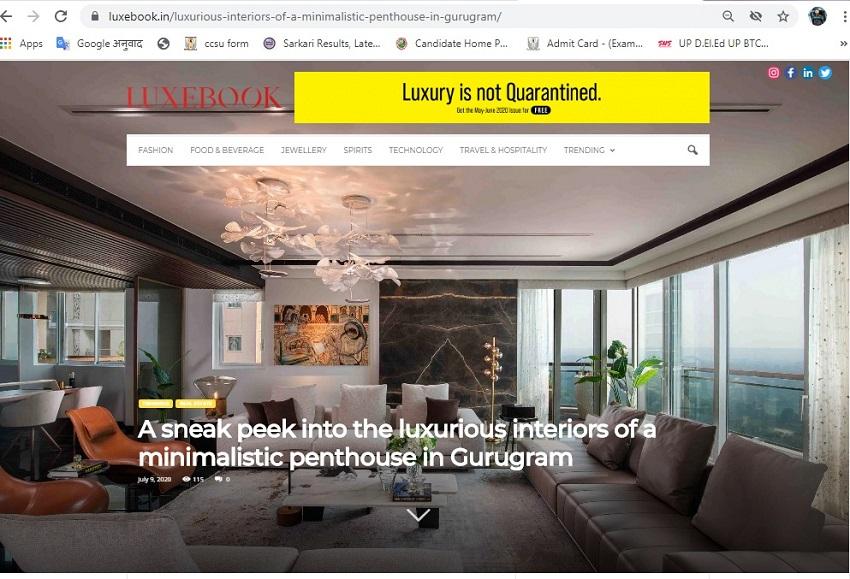
Task: Open the Chrome profile avatar
Action: tap(817, 17)
